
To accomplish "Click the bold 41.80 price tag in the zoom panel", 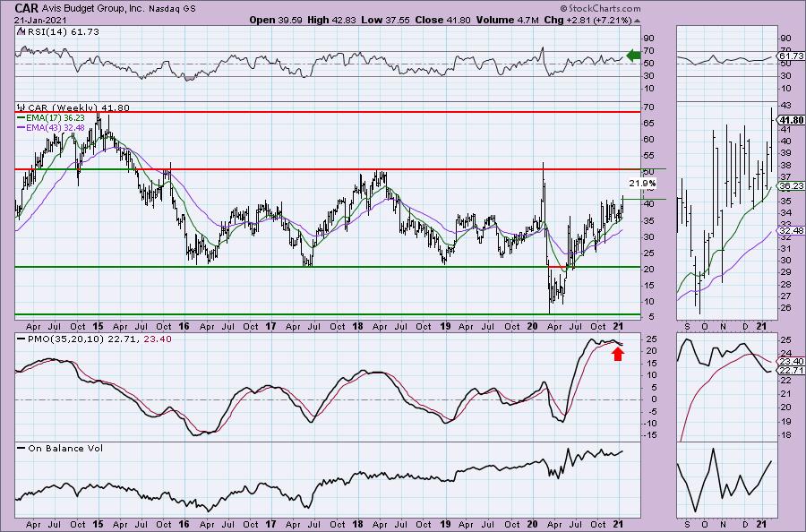I will (792, 120).
